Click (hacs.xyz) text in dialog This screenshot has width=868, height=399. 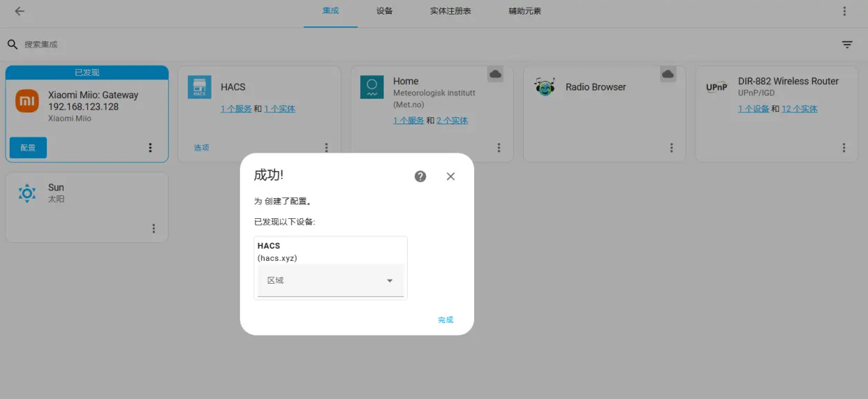click(277, 258)
